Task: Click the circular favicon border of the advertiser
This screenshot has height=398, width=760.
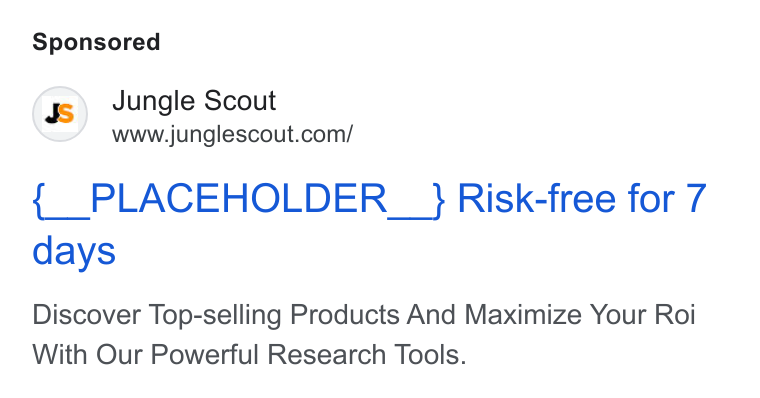Action: (60, 114)
